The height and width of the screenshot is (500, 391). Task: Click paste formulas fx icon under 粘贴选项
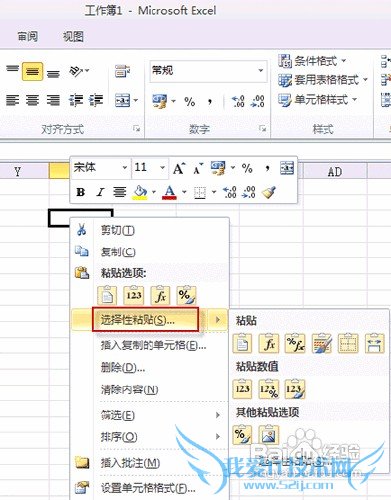click(x=160, y=295)
